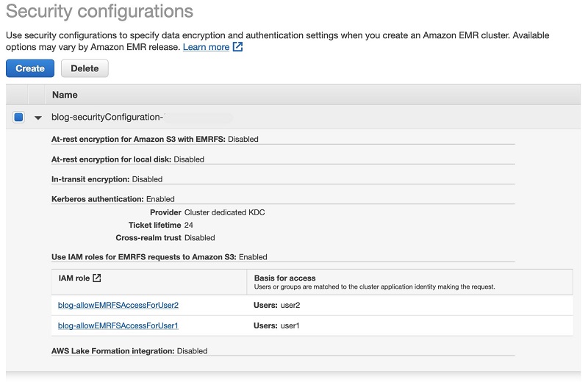The height and width of the screenshot is (382, 588).
Task: Open blog-allowEMRFSAccessForUser2 role link
Action: [x=118, y=305]
